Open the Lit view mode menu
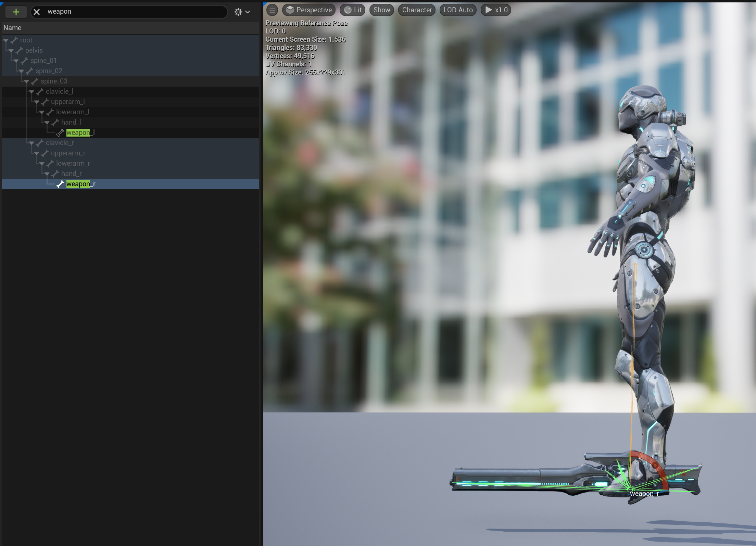 click(353, 10)
